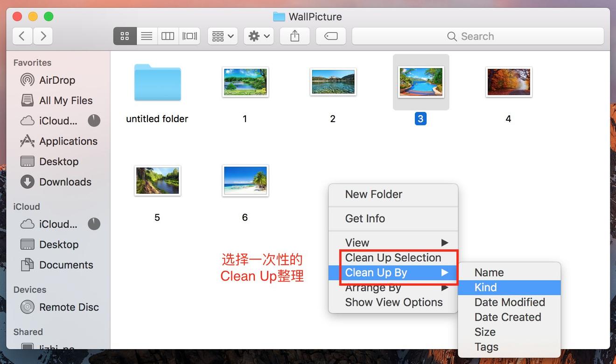Select Clean Up Selection from the context menu
The height and width of the screenshot is (364, 616).
[393, 257]
